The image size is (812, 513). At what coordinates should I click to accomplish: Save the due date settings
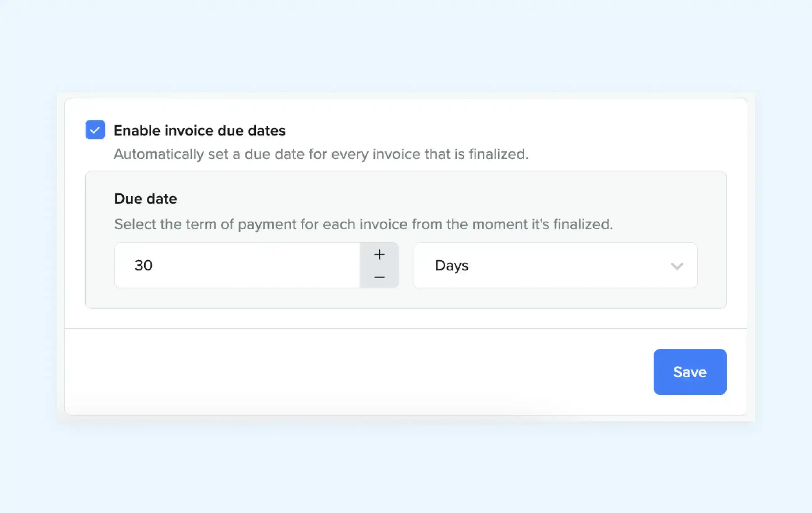tap(690, 372)
